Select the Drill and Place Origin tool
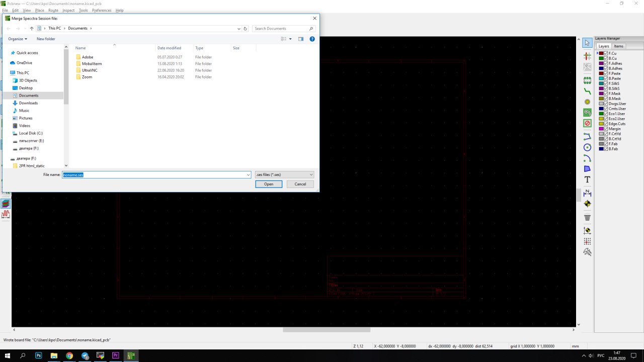Viewport: 644px width, 362px height. pyautogui.click(x=587, y=231)
